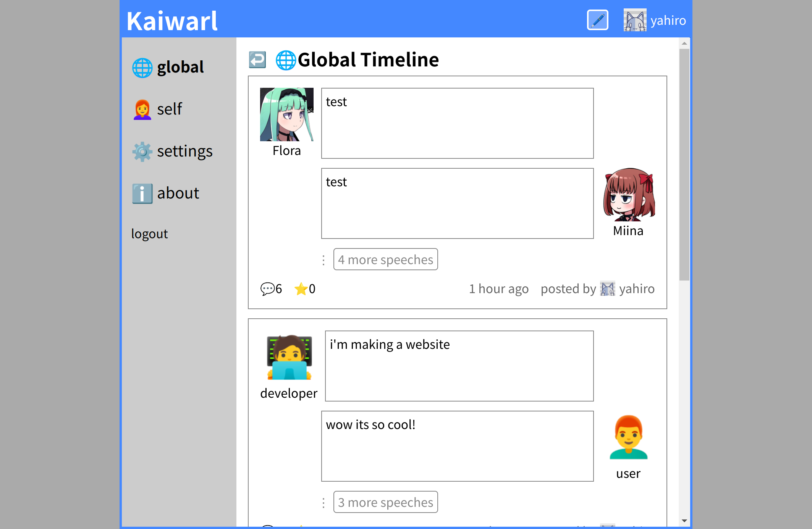This screenshot has width=812, height=529.
Task: Expand 3 more speeches
Action: [x=385, y=502]
